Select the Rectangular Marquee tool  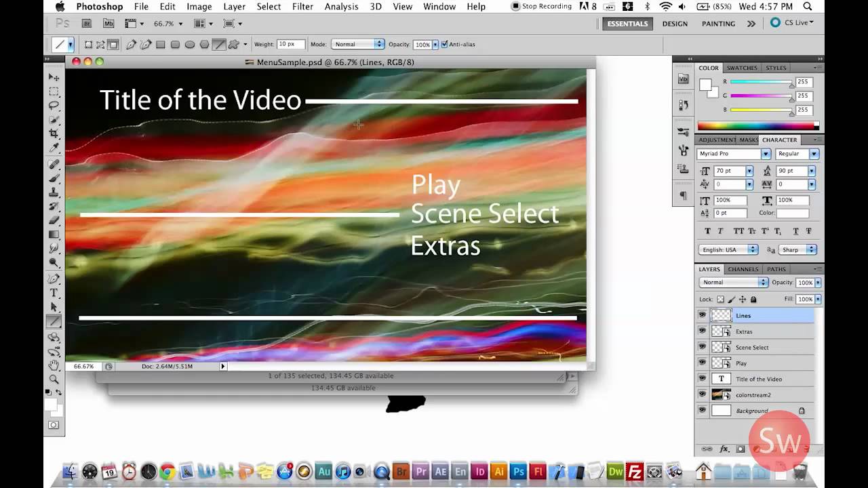(54, 91)
